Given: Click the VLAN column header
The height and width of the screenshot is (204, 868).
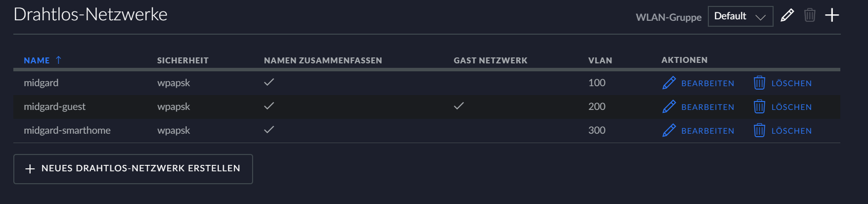Looking at the screenshot, I should click(600, 60).
